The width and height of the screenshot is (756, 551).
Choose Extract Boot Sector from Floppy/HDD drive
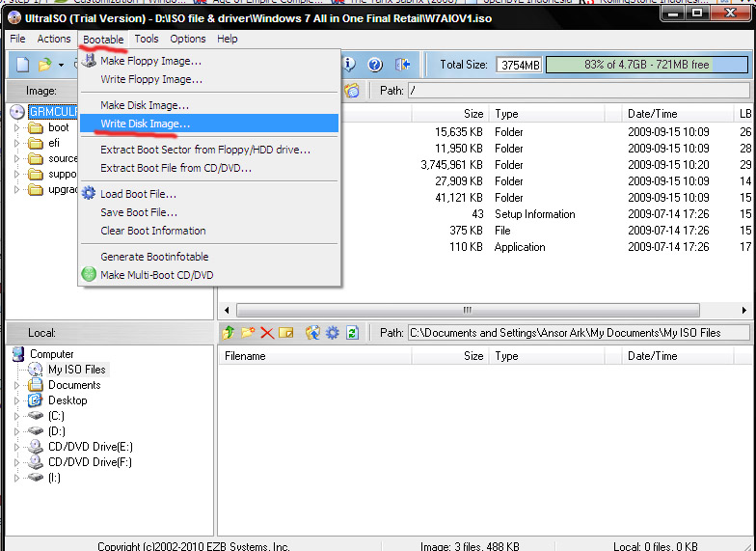(x=209, y=150)
